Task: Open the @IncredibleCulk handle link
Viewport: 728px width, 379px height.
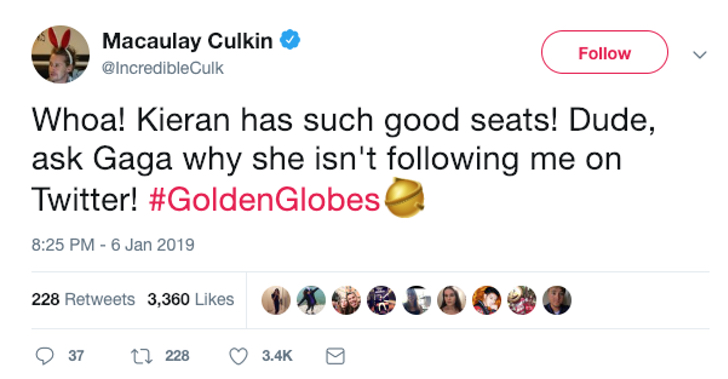Action: pos(162,68)
